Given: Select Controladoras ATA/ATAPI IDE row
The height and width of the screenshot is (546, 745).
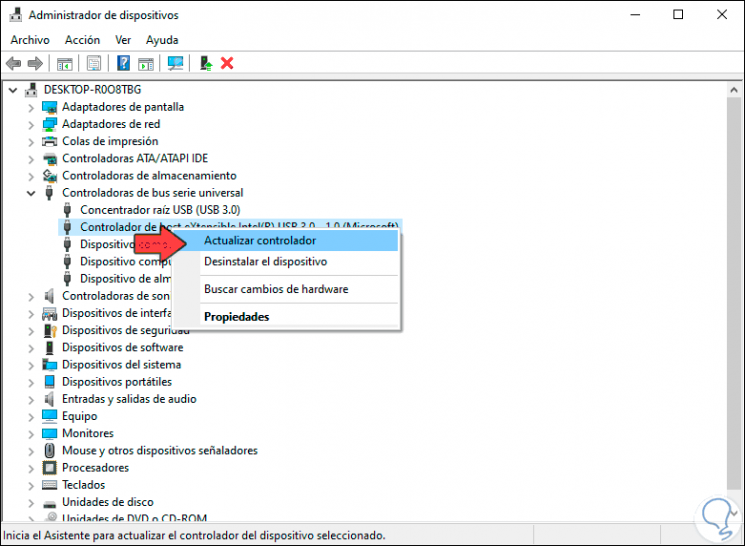Looking at the screenshot, I should click(x=135, y=159).
